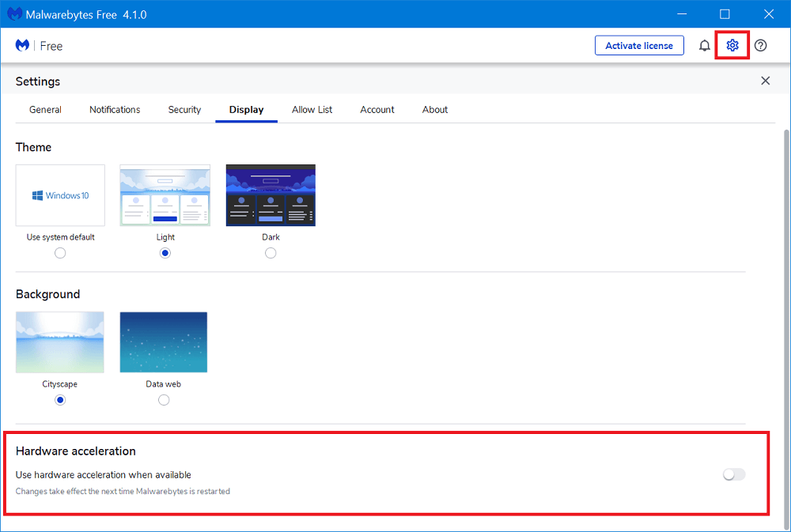Maximize the Malwarebytes window
This screenshot has width=791, height=532.
tap(725, 14)
